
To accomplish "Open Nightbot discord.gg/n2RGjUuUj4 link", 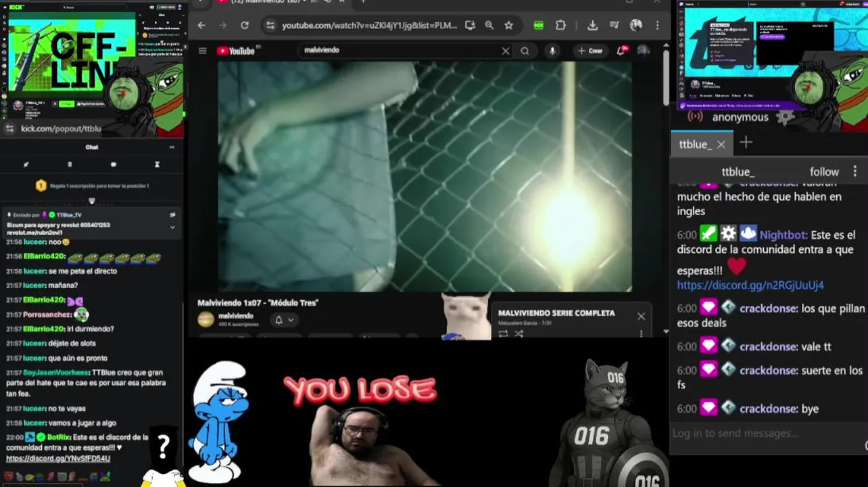I will point(750,285).
